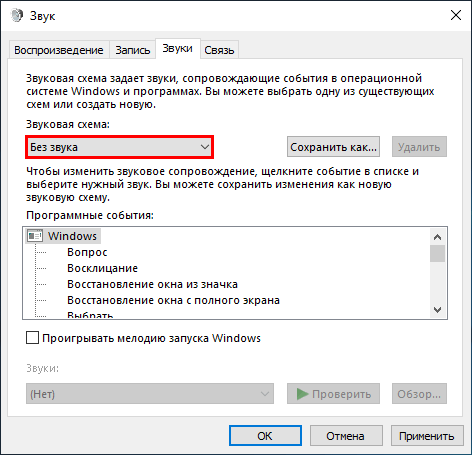
Task: Click the events list scroll down arrow
Action: [x=437, y=310]
